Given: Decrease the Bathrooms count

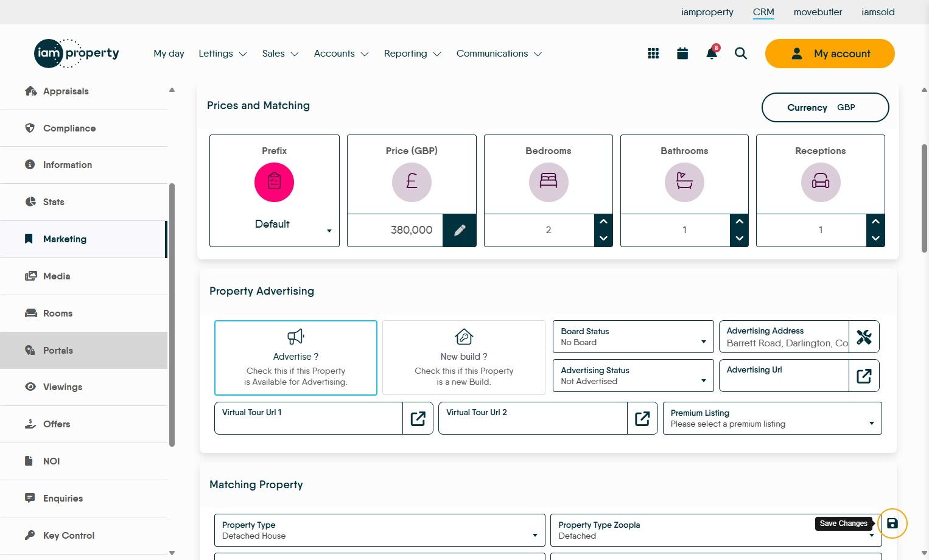Looking at the screenshot, I should tap(739, 239).
